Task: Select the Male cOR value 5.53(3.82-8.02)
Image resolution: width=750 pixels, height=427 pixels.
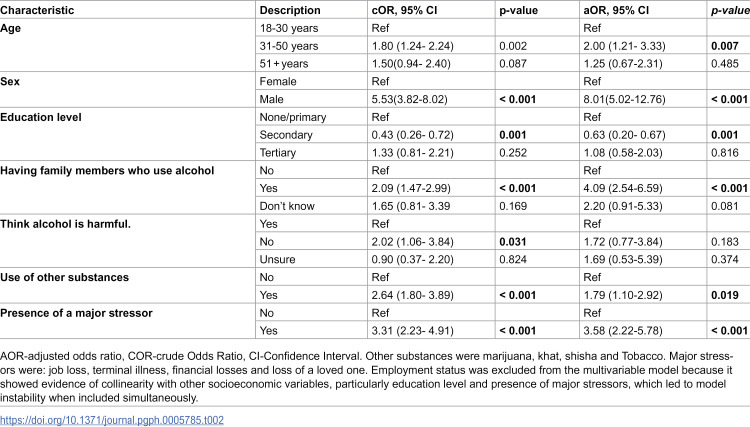Action: pyautogui.click(x=409, y=99)
